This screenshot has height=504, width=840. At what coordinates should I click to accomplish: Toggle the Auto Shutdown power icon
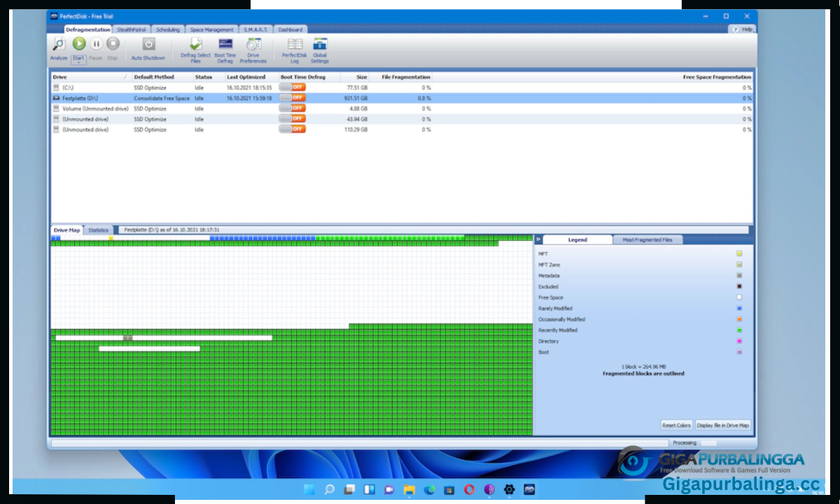click(x=148, y=44)
